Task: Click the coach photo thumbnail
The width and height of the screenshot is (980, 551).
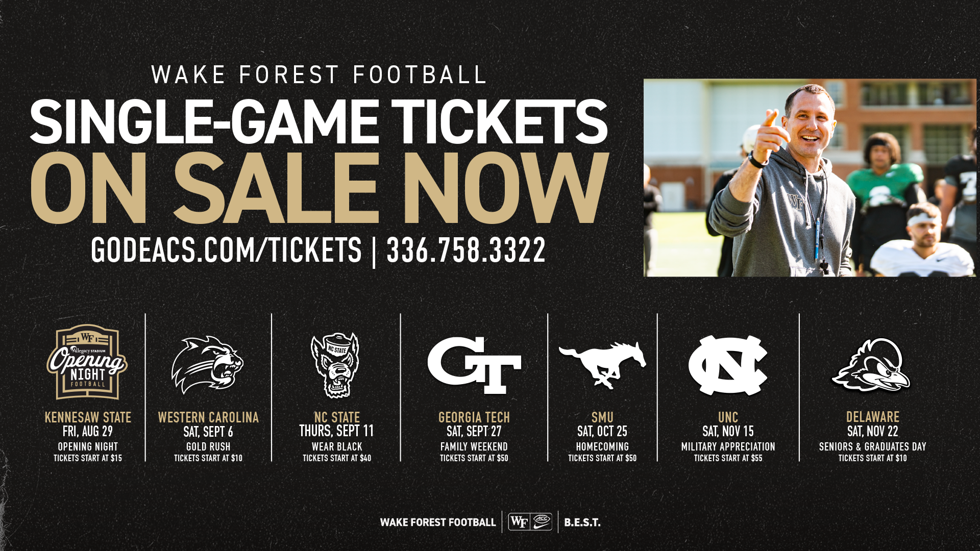Action: click(810, 178)
